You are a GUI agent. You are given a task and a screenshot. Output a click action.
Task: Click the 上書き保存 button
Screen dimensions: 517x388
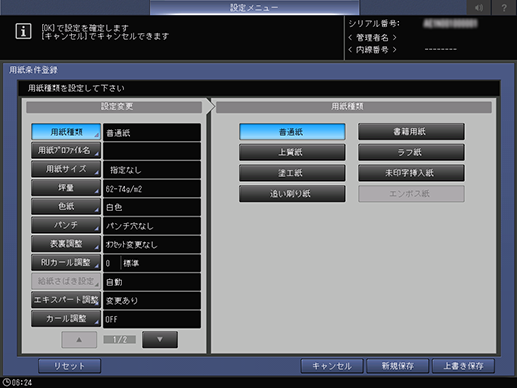pos(463,366)
